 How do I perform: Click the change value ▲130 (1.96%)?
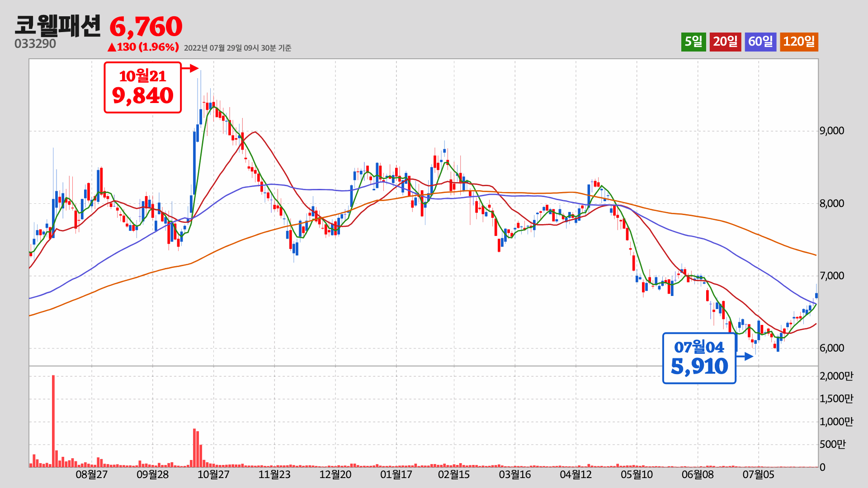[143, 47]
